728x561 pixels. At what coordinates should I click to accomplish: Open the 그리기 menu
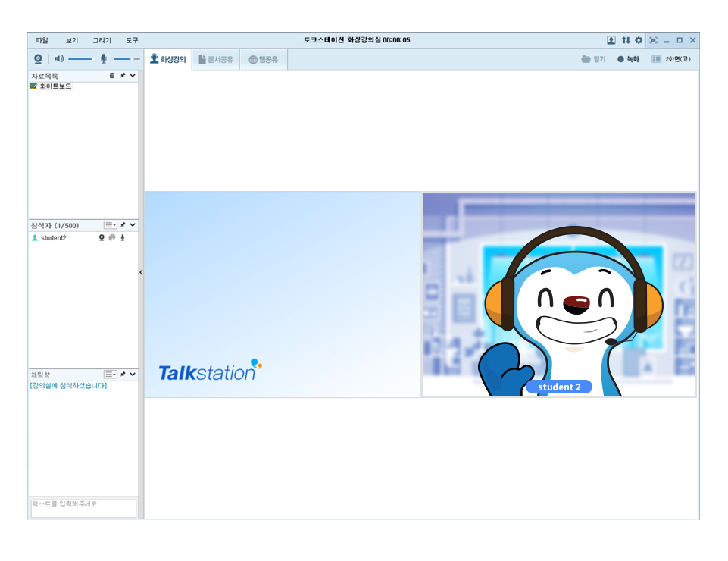(102, 40)
